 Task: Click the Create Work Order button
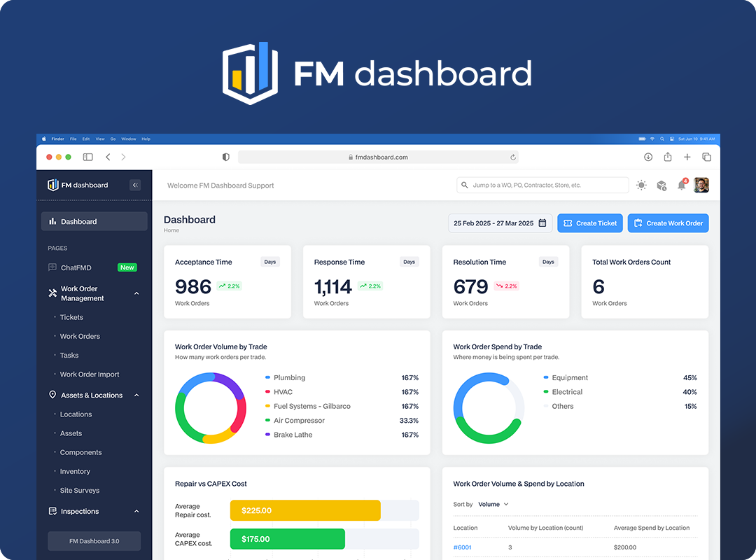pos(668,223)
